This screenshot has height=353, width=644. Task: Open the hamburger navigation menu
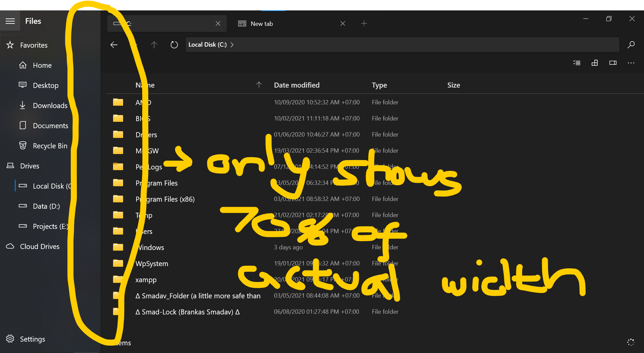coord(10,21)
